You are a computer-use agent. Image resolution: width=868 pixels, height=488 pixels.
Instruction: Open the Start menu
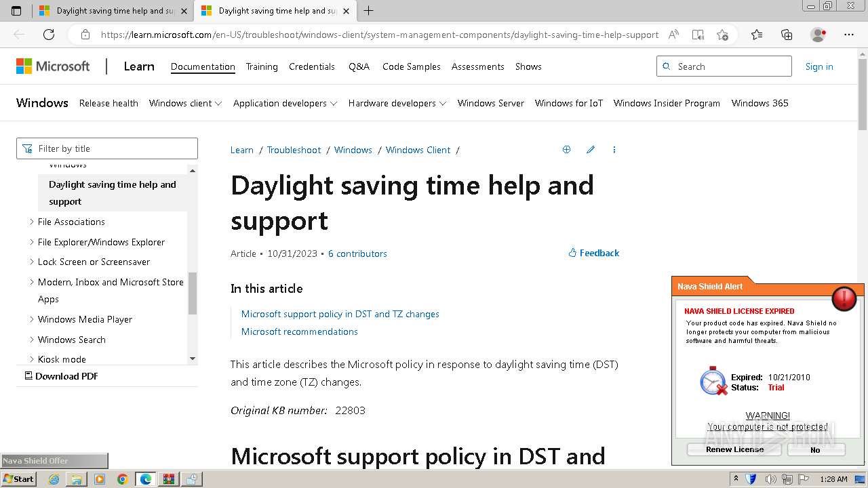[x=18, y=479]
